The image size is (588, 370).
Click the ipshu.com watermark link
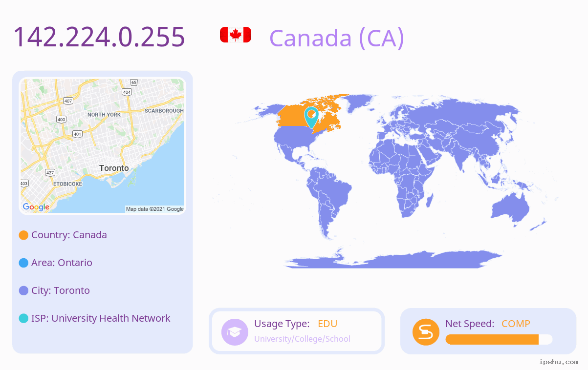[559, 362]
